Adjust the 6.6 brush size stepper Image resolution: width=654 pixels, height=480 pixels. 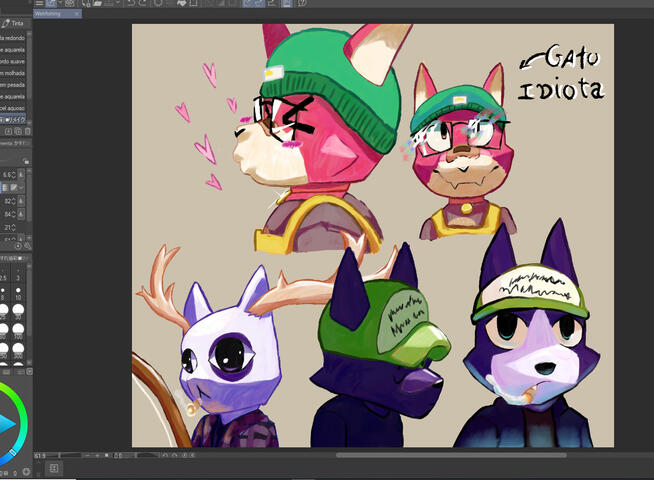point(13,175)
